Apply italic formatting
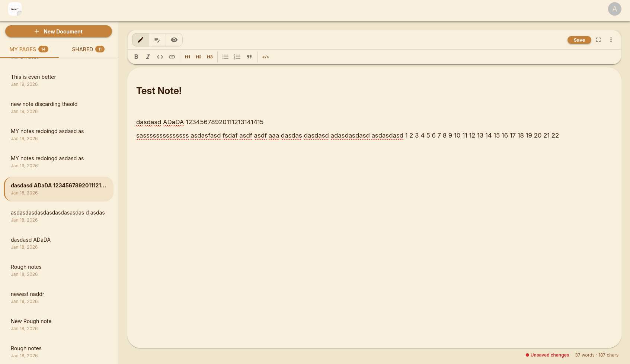Image resolution: width=630 pixels, height=364 pixels. click(x=148, y=57)
